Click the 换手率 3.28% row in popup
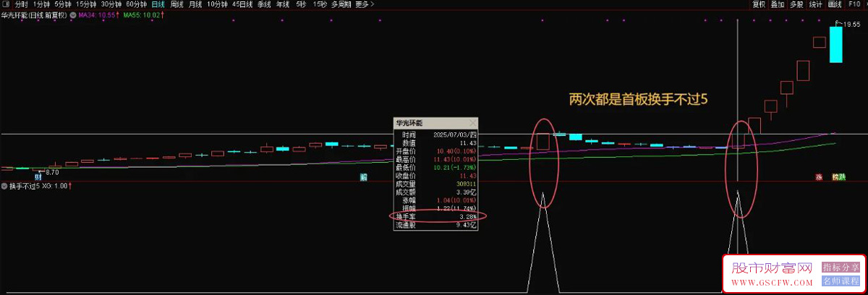 435,216
